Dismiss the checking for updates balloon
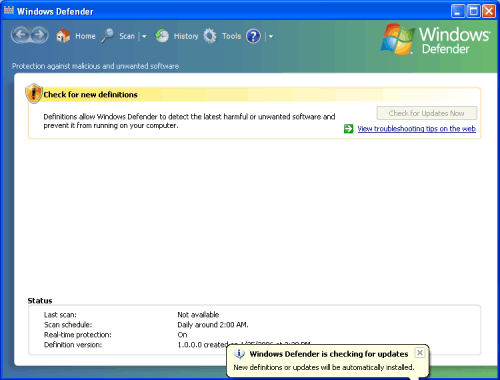Screen dimensions: 500x380 tap(420, 353)
